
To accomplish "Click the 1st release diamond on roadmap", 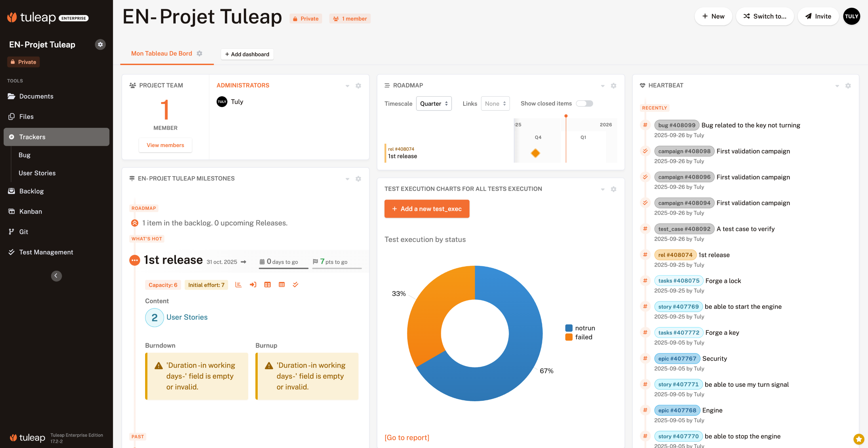I will [x=535, y=153].
